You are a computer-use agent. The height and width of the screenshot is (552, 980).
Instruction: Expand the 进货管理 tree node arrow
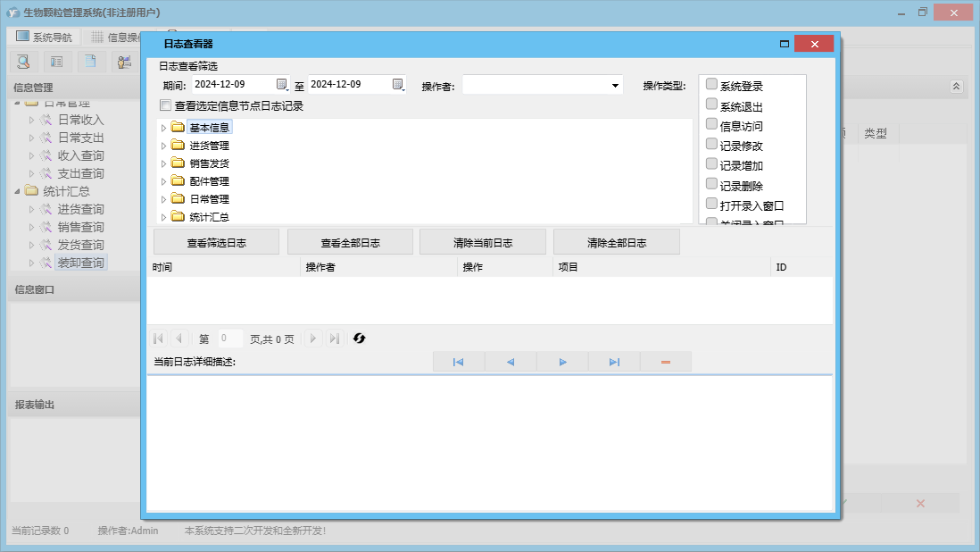point(163,146)
